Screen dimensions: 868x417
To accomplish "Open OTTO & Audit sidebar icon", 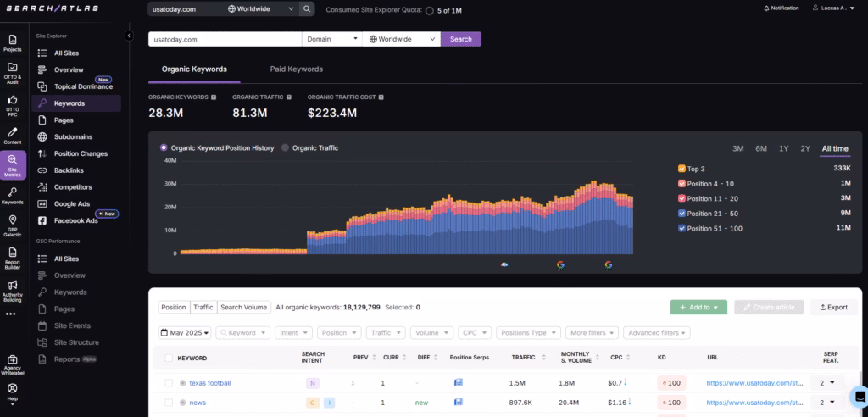I will (x=13, y=71).
